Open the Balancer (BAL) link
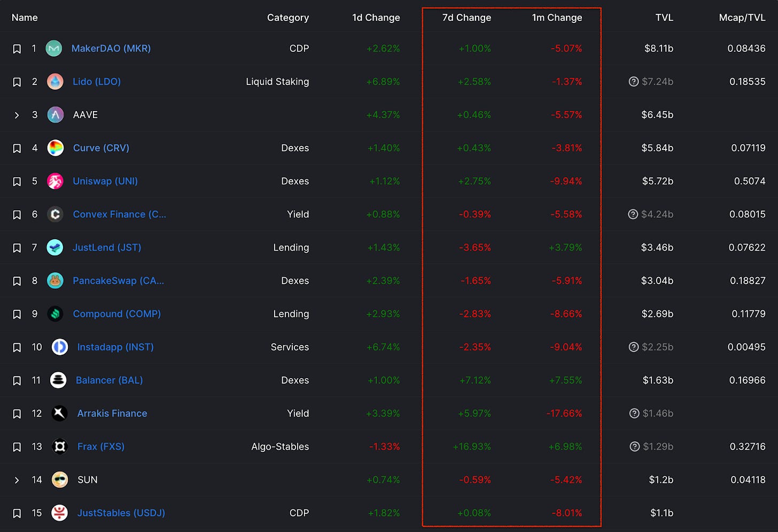 pos(110,380)
